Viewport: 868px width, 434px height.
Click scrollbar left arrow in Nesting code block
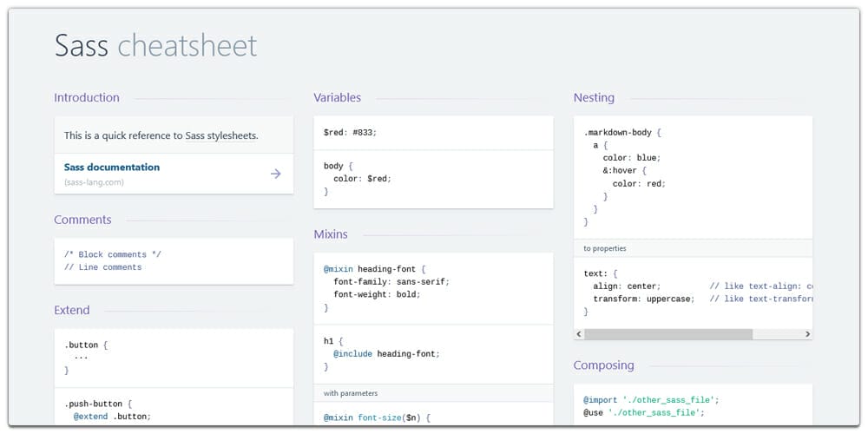pyautogui.click(x=579, y=334)
